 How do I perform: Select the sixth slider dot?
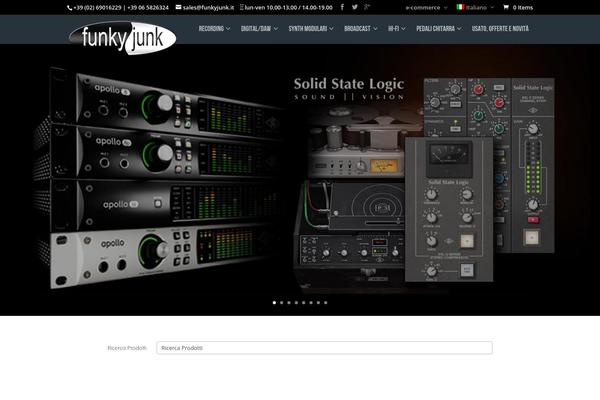click(311, 302)
